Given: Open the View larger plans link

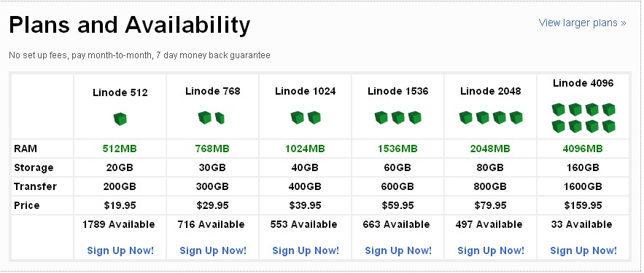Looking at the screenshot, I should pyautogui.click(x=582, y=23).
